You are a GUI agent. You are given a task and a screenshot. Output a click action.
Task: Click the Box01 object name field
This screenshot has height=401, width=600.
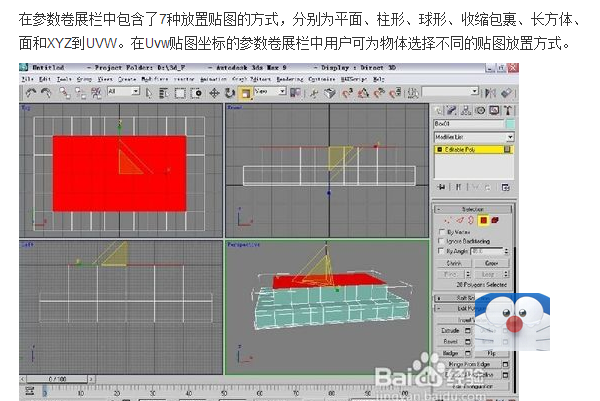[469, 124]
